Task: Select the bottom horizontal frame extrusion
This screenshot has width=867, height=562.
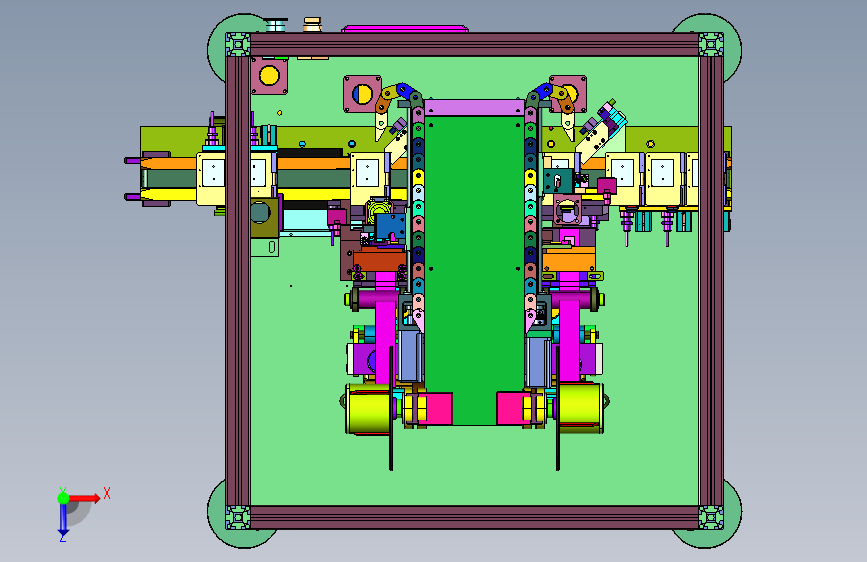Action: [474, 517]
